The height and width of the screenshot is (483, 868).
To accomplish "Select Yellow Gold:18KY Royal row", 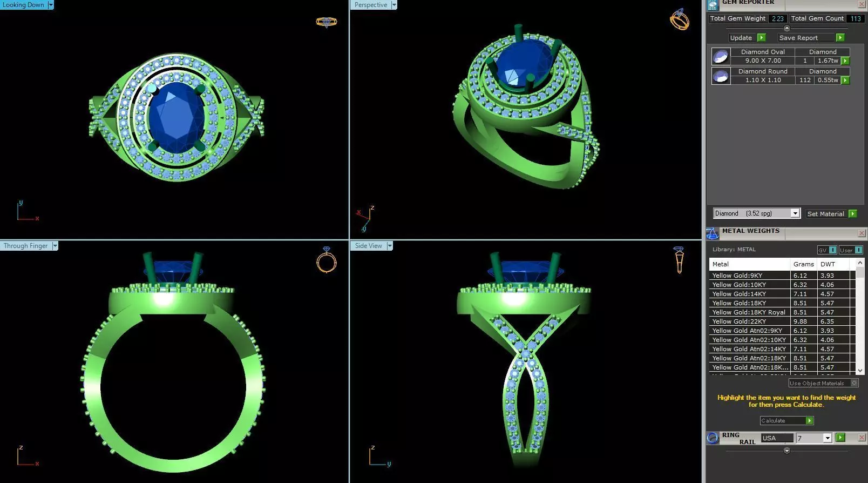I will coord(782,312).
